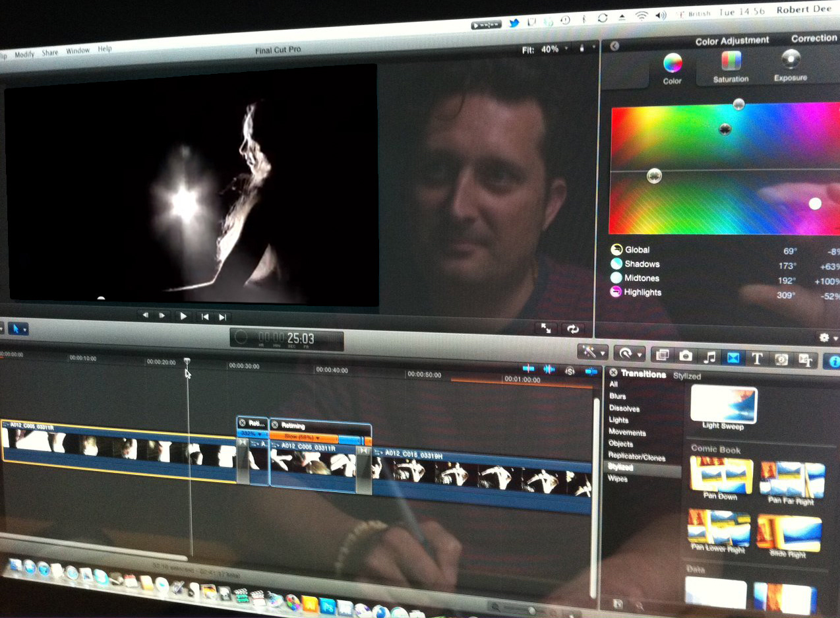Viewport: 840px width, 618px height.
Task: Select the Replicator/Clones category
Action: point(637,456)
